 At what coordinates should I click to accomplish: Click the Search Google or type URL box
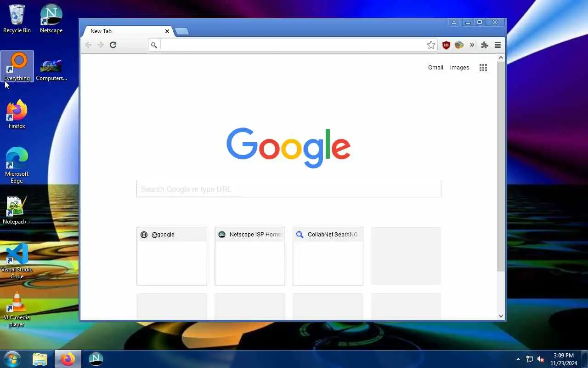288,189
